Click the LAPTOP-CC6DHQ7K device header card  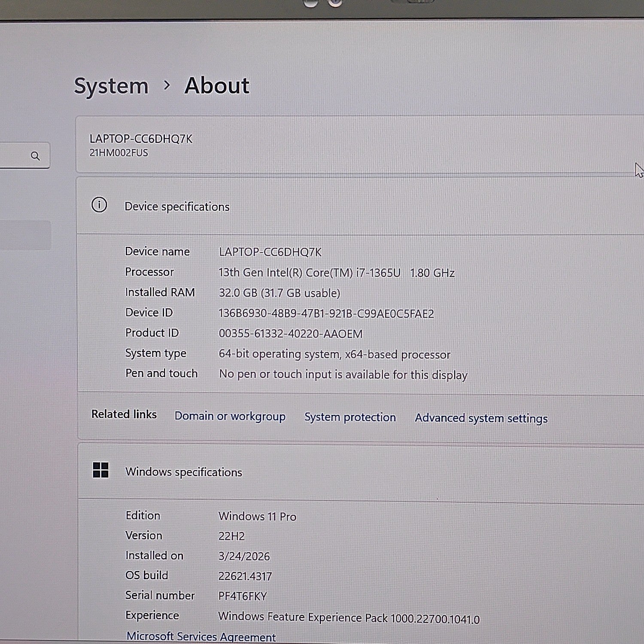(360, 145)
